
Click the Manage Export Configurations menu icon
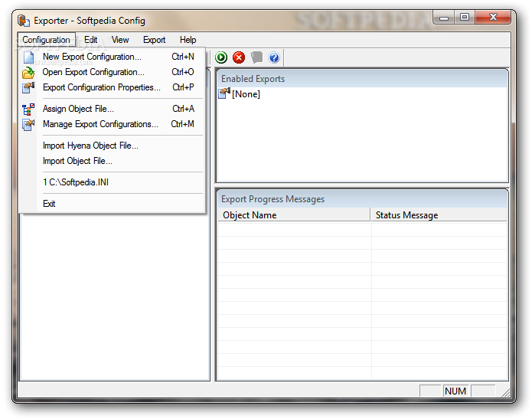click(28, 124)
